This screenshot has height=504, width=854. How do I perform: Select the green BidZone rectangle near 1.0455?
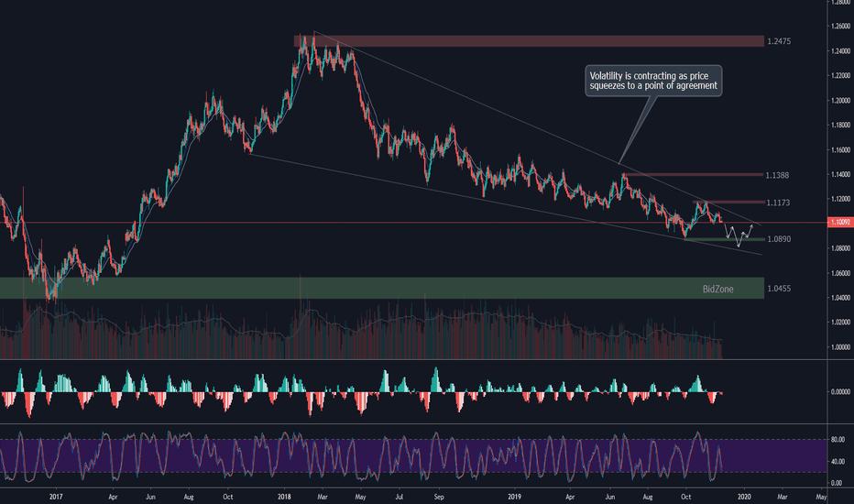pos(367,288)
